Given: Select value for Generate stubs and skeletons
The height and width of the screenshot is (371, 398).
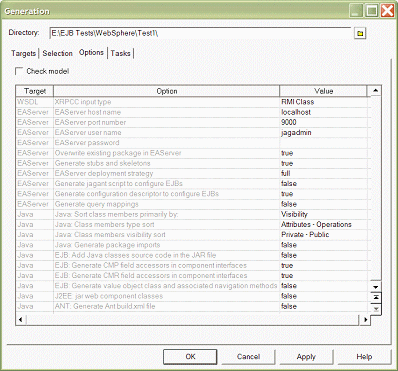Looking at the screenshot, I should [323, 163].
